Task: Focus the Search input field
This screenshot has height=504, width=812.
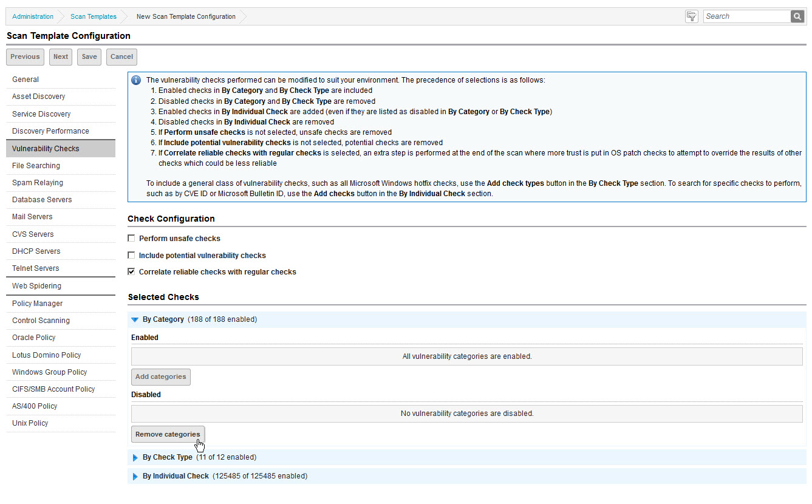Action: 746,16
